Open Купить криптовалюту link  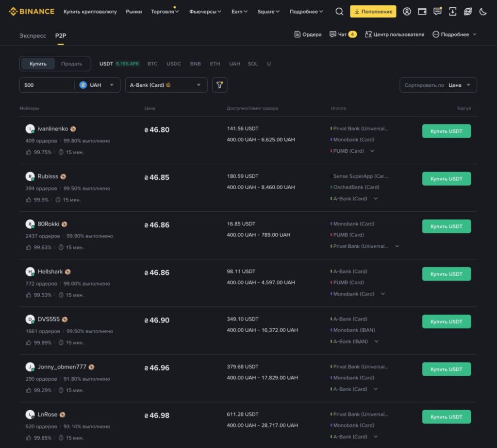90,12
